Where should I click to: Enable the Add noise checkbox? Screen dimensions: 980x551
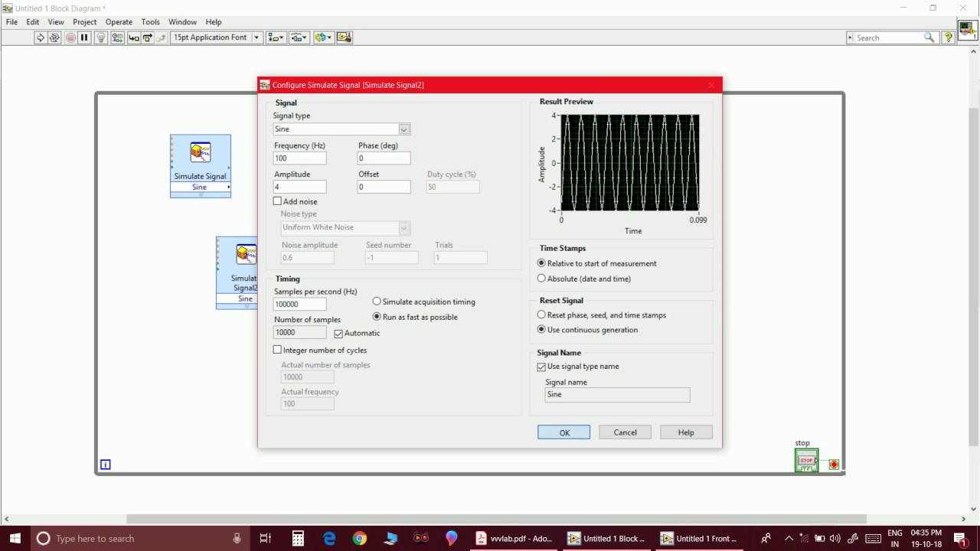[278, 201]
